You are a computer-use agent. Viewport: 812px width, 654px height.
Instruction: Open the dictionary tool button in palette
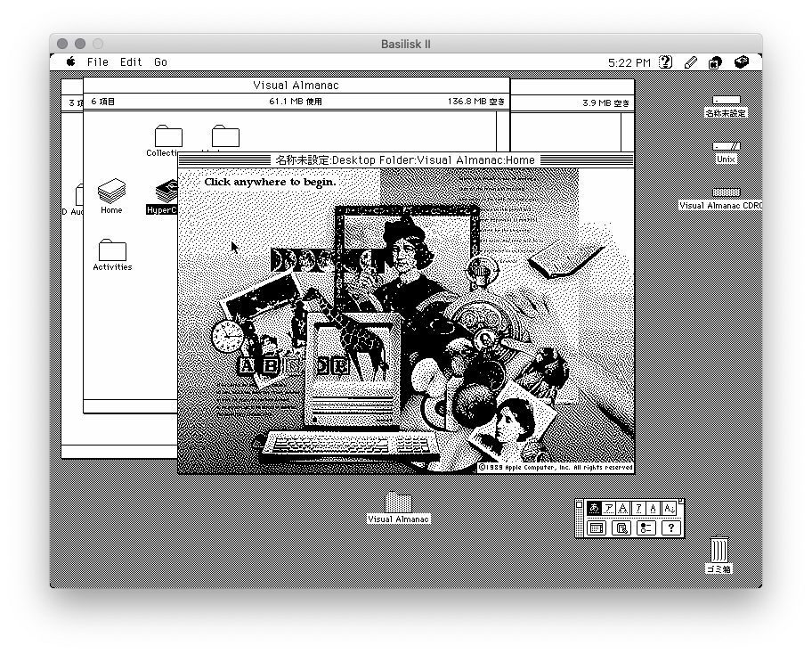(621, 528)
